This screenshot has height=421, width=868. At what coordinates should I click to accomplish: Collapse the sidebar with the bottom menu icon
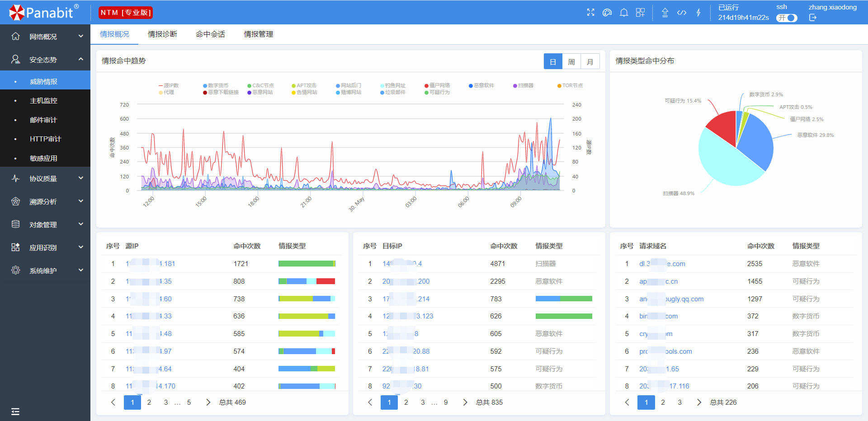(x=15, y=412)
